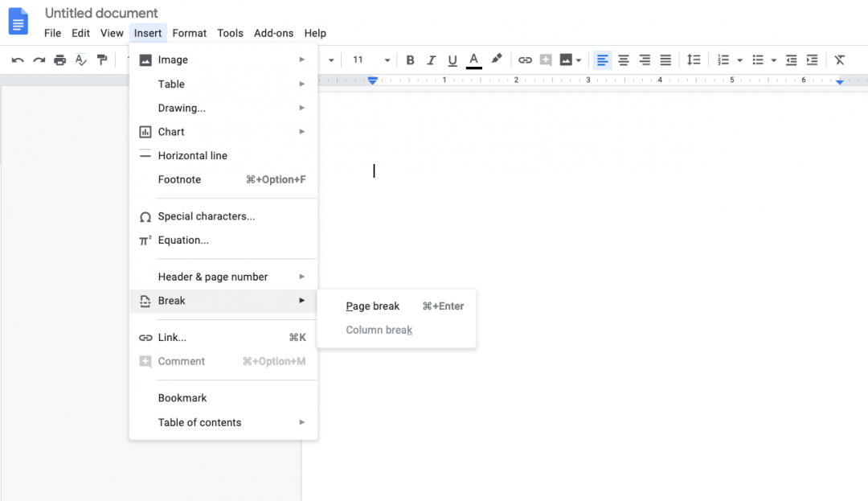Insert an Equation
The width and height of the screenshot is (868, 501).
pos(223,240)
